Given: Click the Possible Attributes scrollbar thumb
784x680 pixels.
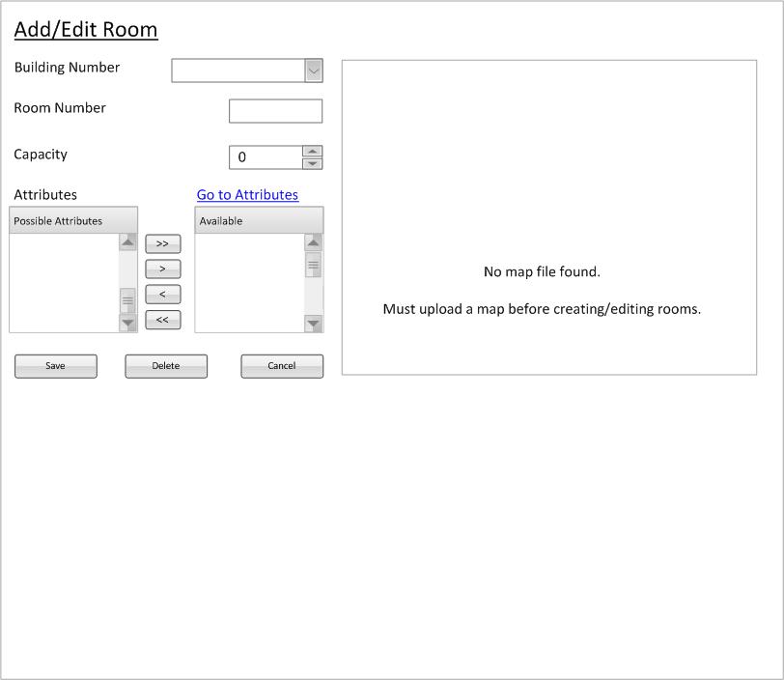Looking at the screenshot, I should (x=128, y=300).
